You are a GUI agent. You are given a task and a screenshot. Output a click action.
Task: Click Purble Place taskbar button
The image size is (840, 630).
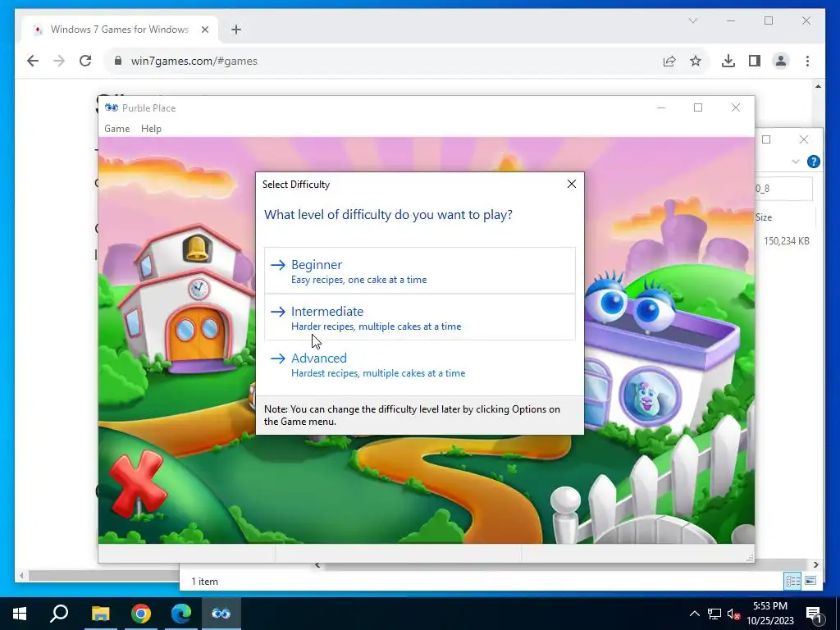click(x=221, y=614)
